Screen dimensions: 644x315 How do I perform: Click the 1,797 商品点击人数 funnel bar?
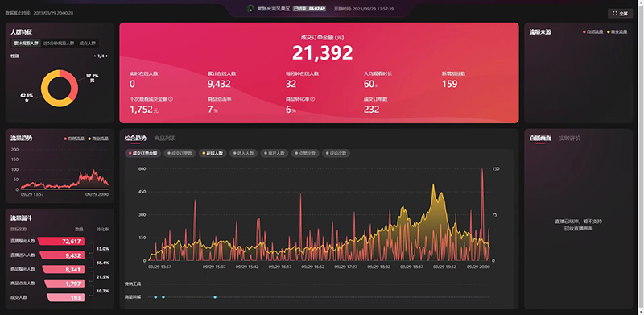click(64, 284)
